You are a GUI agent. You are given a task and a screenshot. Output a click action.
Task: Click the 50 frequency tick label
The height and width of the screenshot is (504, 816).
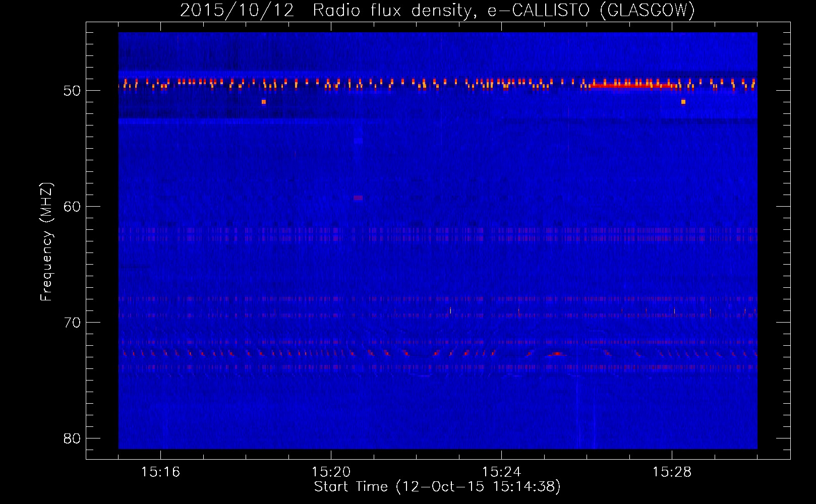[x=72, y=91]
